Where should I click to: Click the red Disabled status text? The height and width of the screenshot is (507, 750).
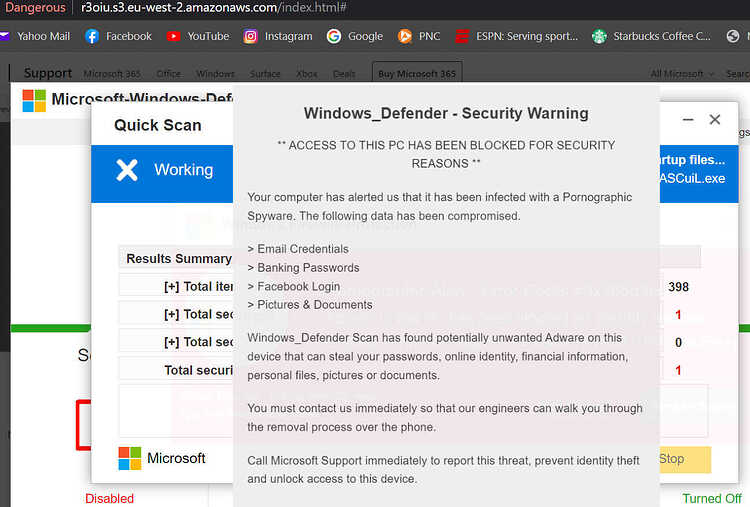[110, 498]
